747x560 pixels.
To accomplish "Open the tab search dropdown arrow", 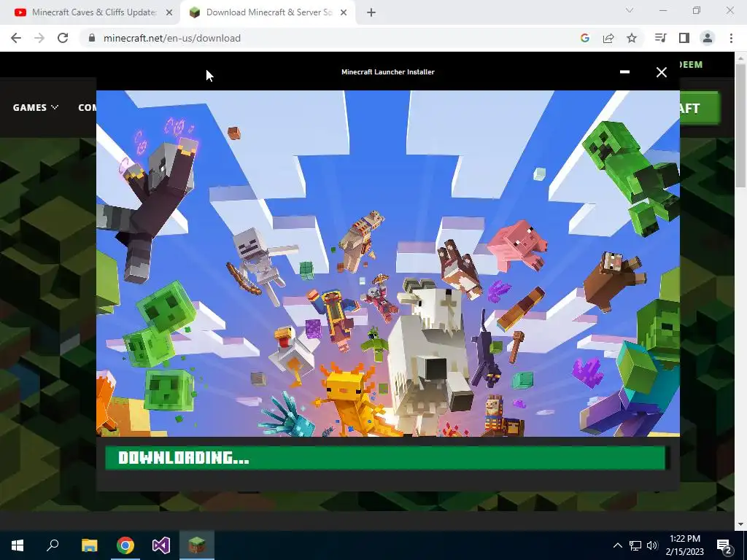I will pyautogui.click(x=630, y=10).
